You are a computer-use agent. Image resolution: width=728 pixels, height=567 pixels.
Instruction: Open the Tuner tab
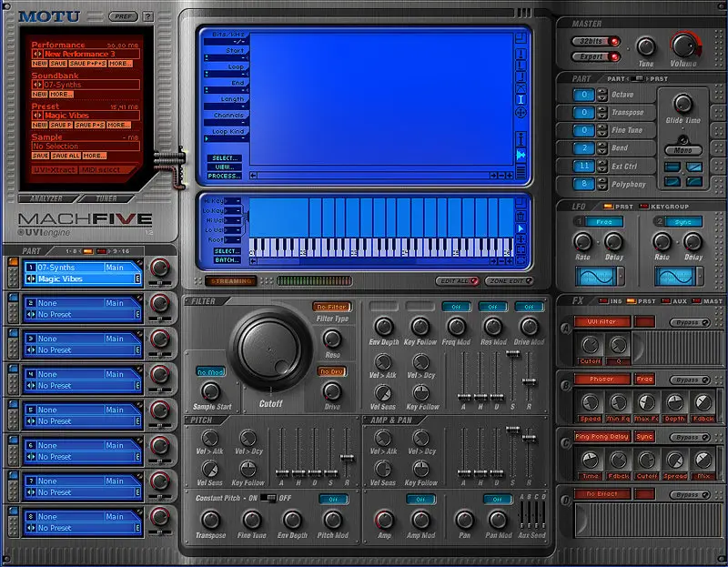[x=106, y=198]
